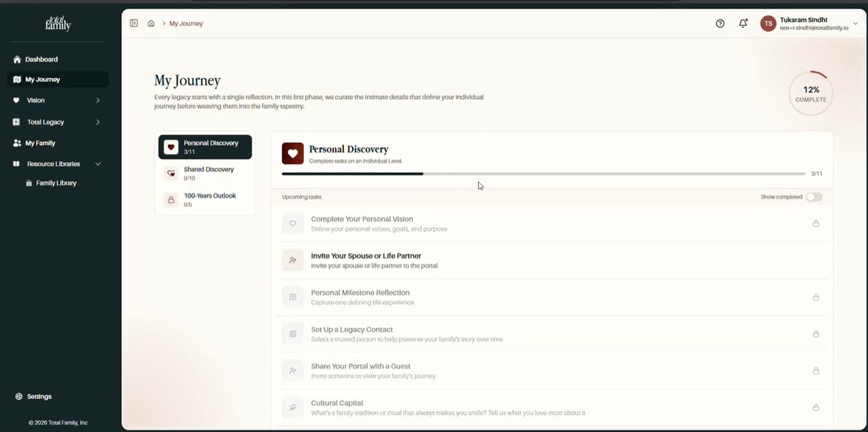Click the lock on Personal Milestone Reflection
The image size is (868, 432).
point(816,297)
